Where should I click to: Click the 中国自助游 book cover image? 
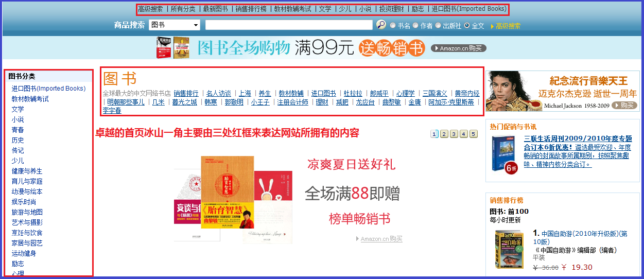[x=509, y=250]
